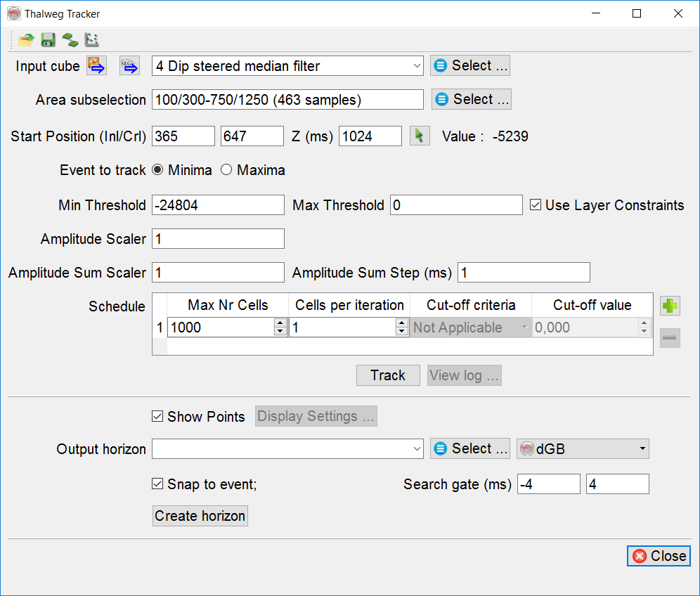The image size is (700, 596).
Task: Select schedule row number 1 header
Action: pyautogui.click(x=160, y=328)
